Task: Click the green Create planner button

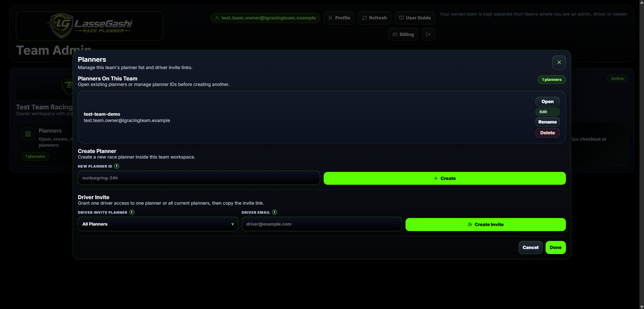Action: 445,178
